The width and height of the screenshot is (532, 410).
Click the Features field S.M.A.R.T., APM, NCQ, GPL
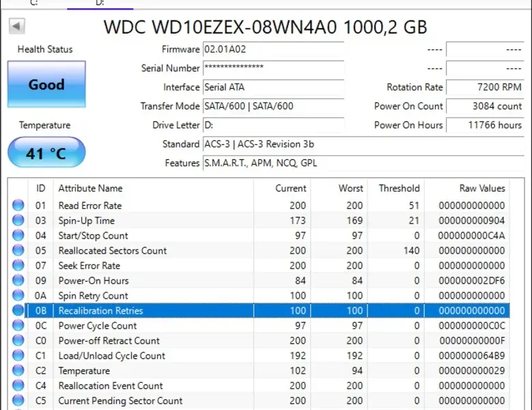click(363, 163)
